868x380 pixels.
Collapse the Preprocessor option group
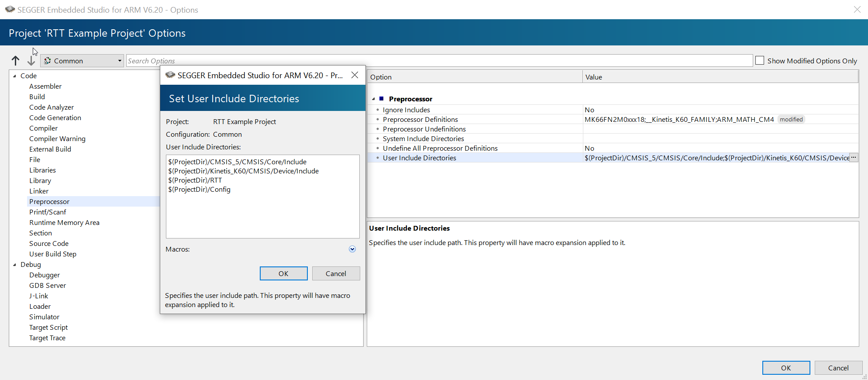373,99
